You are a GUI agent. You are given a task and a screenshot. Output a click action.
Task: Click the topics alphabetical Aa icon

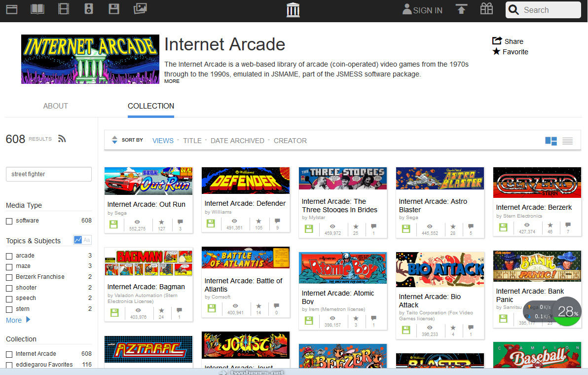[87, 240]
